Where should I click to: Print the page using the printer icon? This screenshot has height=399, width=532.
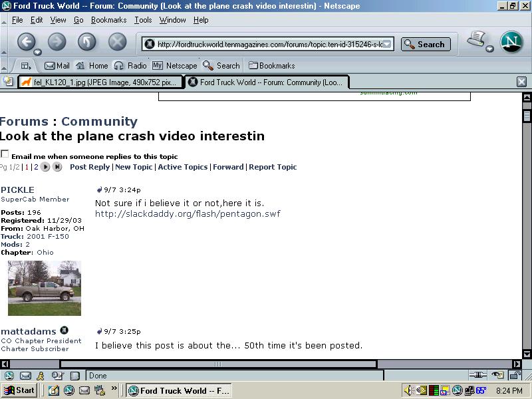(x=476, y=39)
